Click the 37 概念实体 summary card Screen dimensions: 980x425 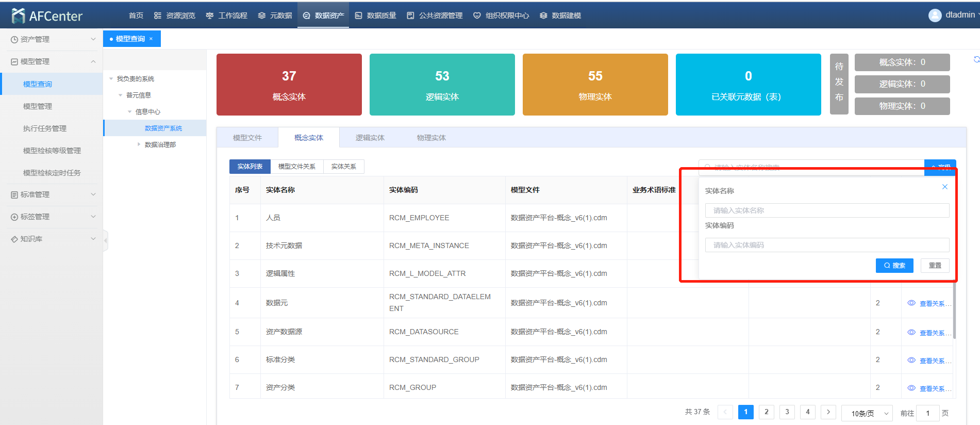pos(289,85)
